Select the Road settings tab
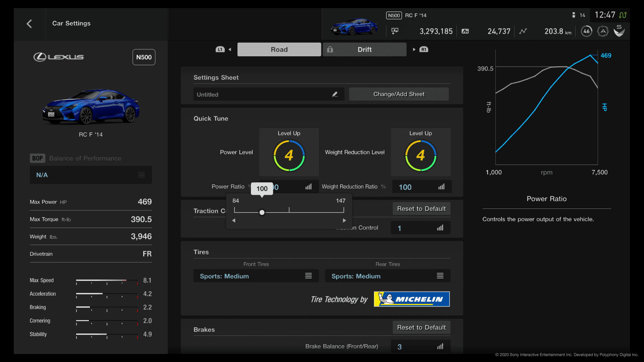Viewport: 644px width, 362px height. point(279,49)
